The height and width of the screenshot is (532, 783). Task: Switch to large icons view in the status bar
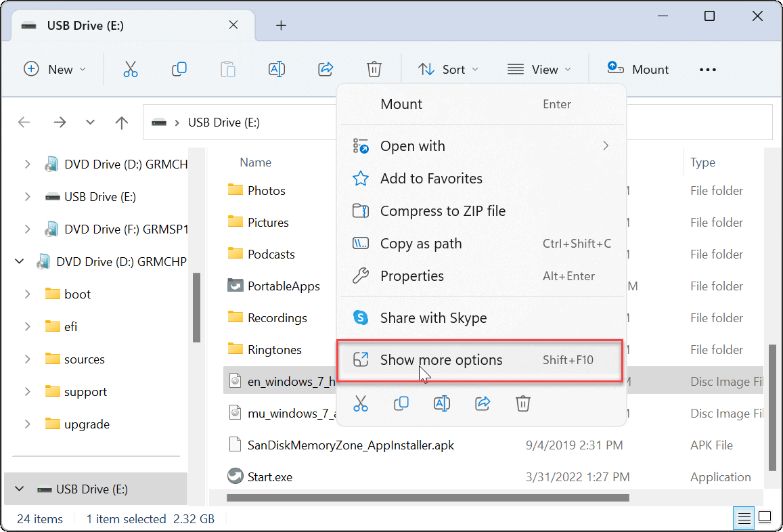(765, 518)
